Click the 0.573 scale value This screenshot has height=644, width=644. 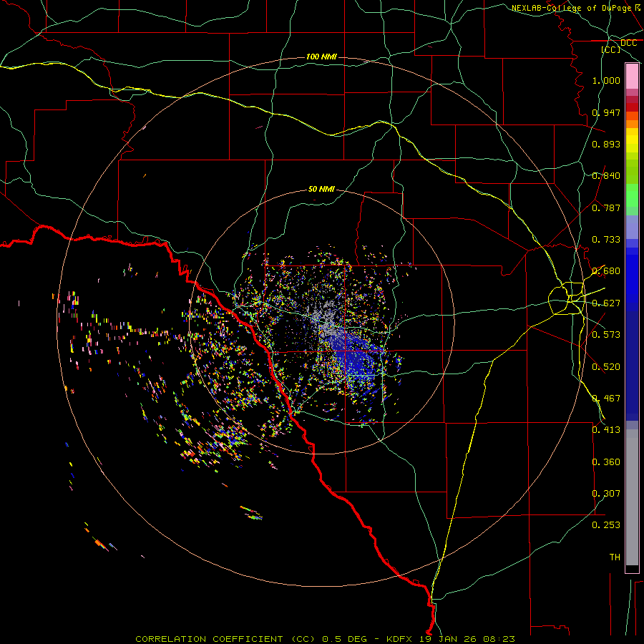[606, 335]
